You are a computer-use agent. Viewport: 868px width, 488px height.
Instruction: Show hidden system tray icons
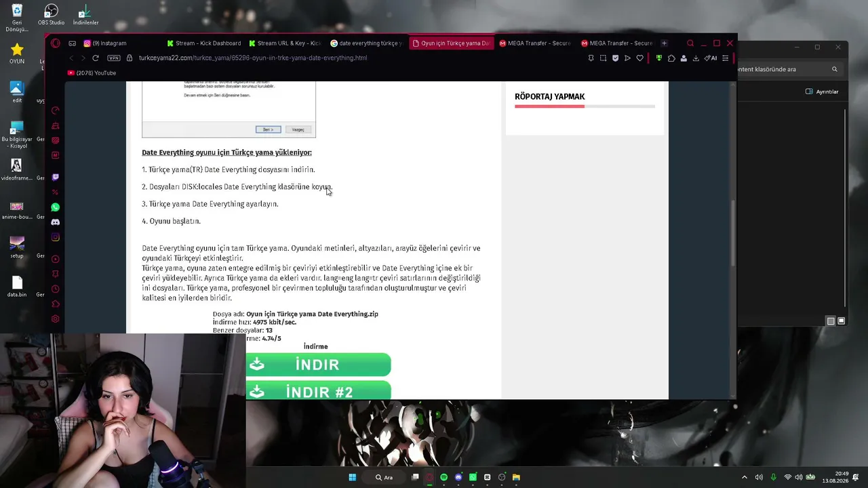(745, 477)
